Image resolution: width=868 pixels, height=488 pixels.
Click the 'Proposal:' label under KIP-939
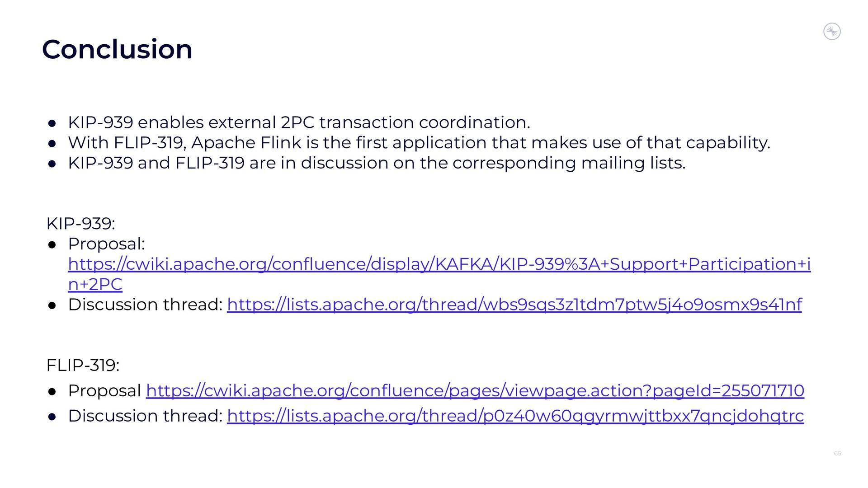[x=106, y=244]
